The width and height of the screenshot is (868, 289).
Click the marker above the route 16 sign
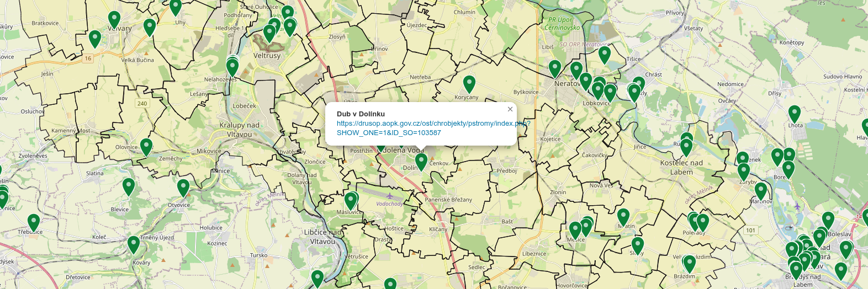95,39
